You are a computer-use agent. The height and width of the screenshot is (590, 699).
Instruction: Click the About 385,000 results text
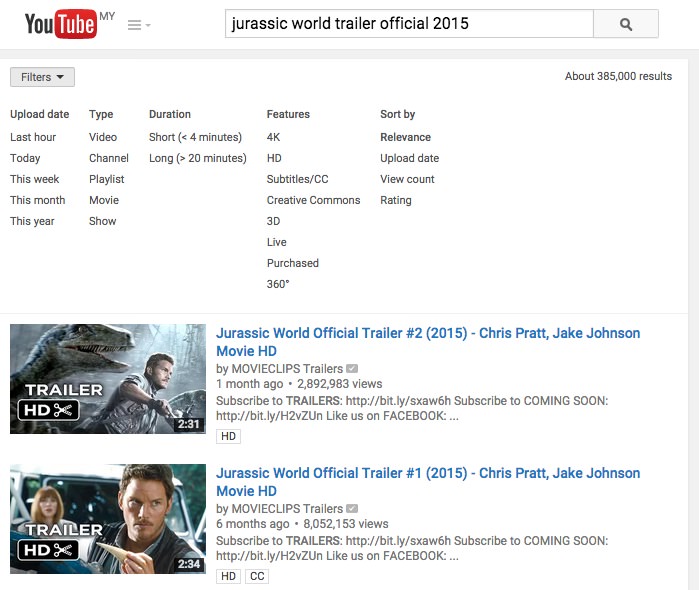[618, 76]
